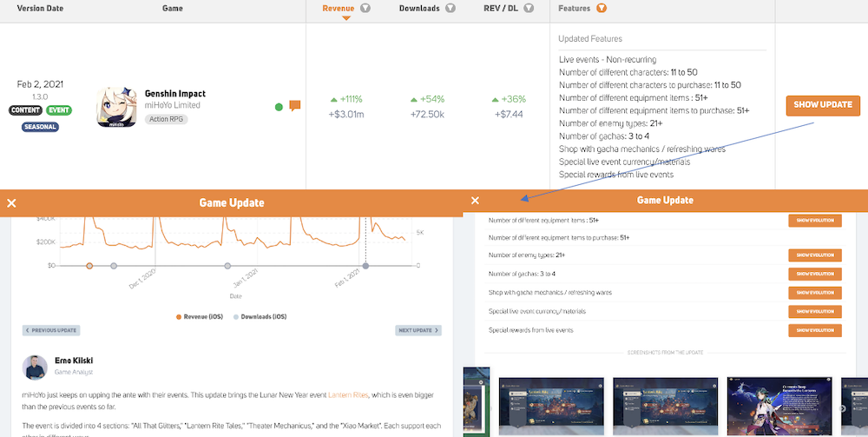Open the character artwork screenshot thumbnail
Viewport: 868px width, 437px height.
coord(779,407)
